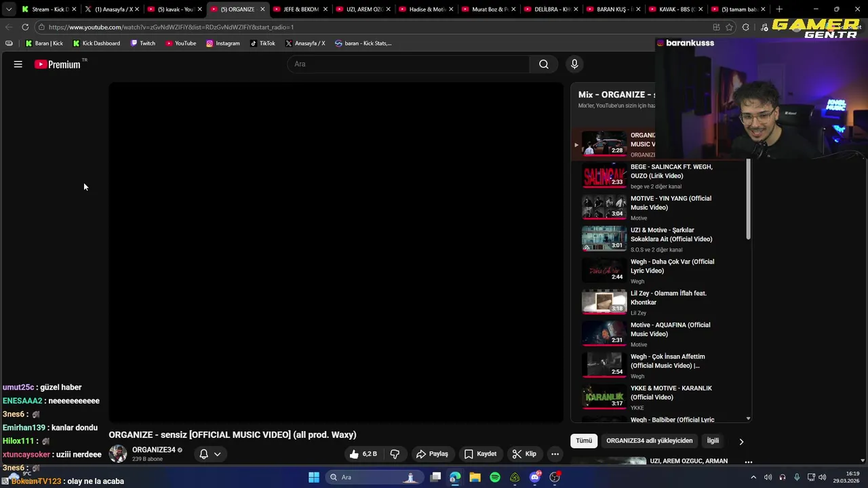Open the YouTube hamburger guide menu
This screenshot has height=488, width=868.
tap(18, 64)
